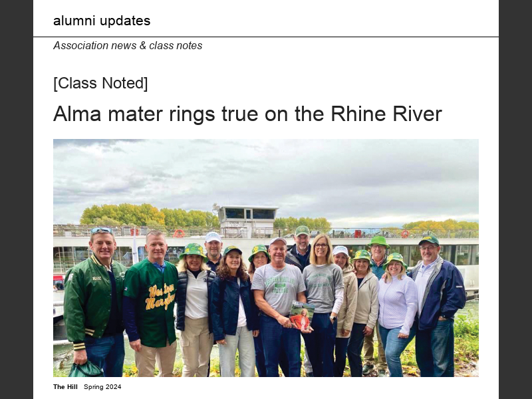The image size is (532, 399).
Task: Click the "alumni updates" header text
Action: click(x=102, y=21)
